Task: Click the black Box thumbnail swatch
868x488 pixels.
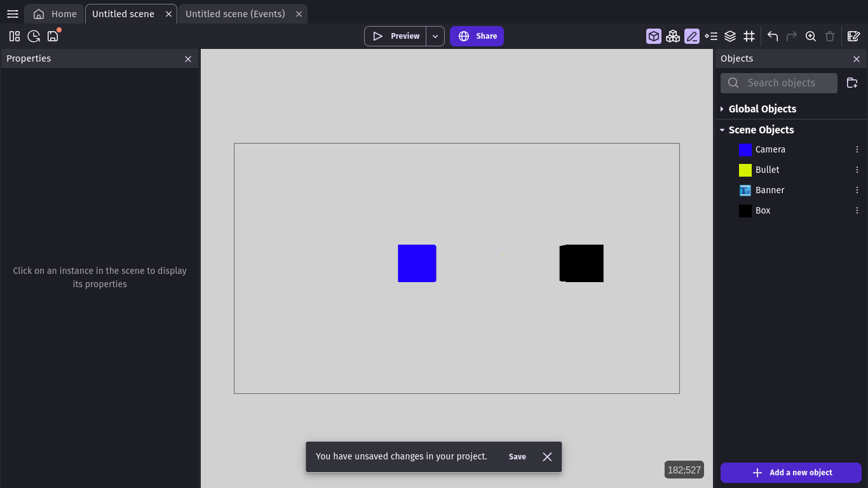Action: (745, 210)
